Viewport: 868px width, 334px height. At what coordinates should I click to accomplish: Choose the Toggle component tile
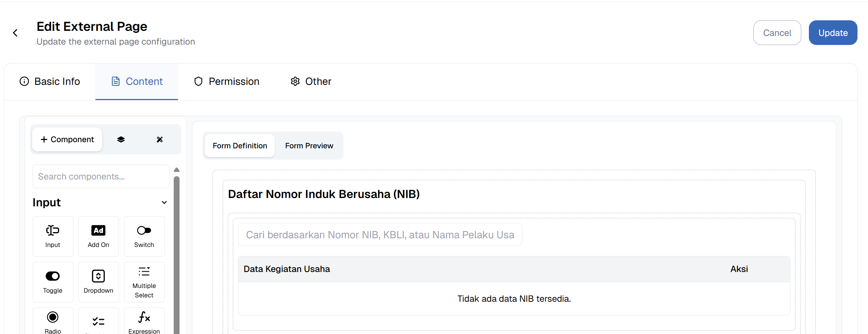tap(53, 282)
